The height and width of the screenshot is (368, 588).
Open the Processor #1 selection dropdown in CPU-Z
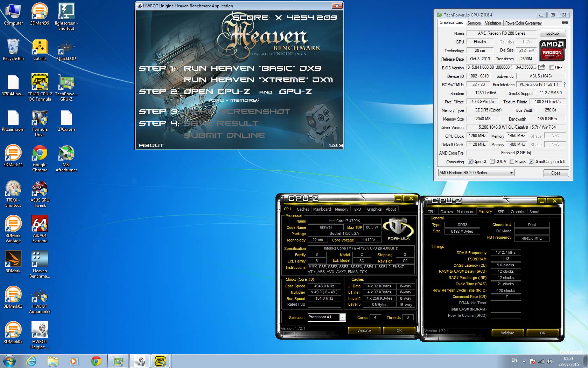tap(327, 317)
